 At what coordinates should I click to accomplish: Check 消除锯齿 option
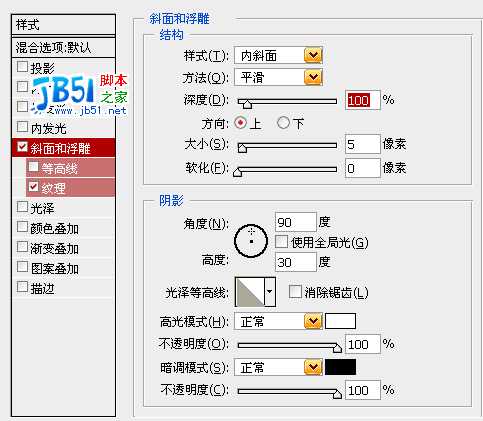click(x=295, y=292)
